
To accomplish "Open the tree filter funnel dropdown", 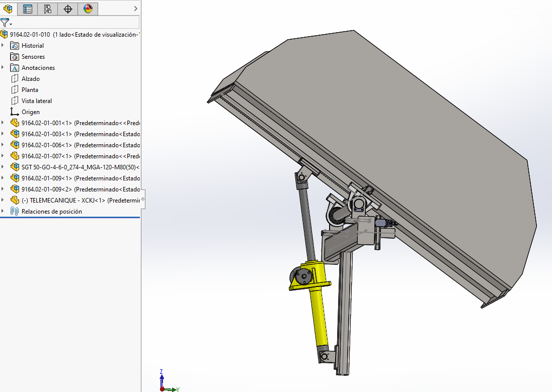I will point(6,23).
